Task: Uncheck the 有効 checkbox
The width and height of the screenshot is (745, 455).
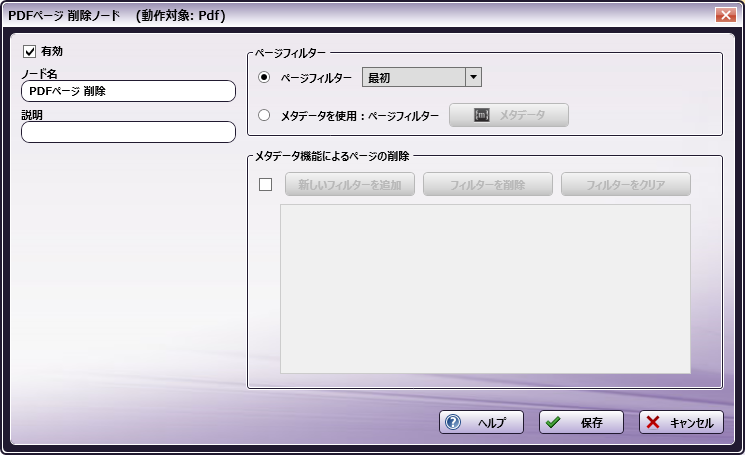Action: [29, 51]
